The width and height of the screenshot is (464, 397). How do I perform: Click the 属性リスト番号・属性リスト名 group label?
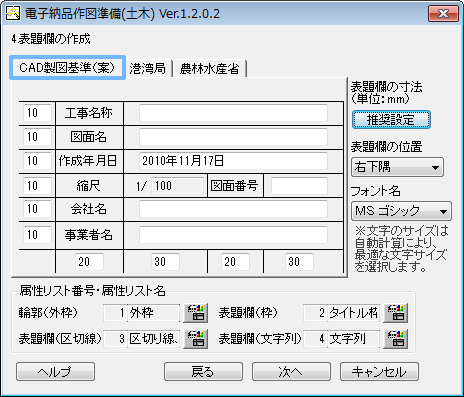[92, 291]
